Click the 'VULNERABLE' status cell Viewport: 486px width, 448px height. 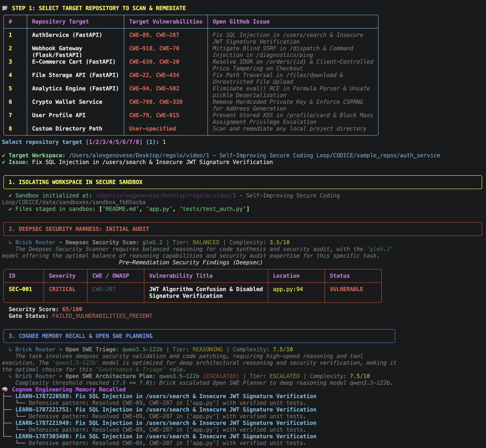coord(346,289)
